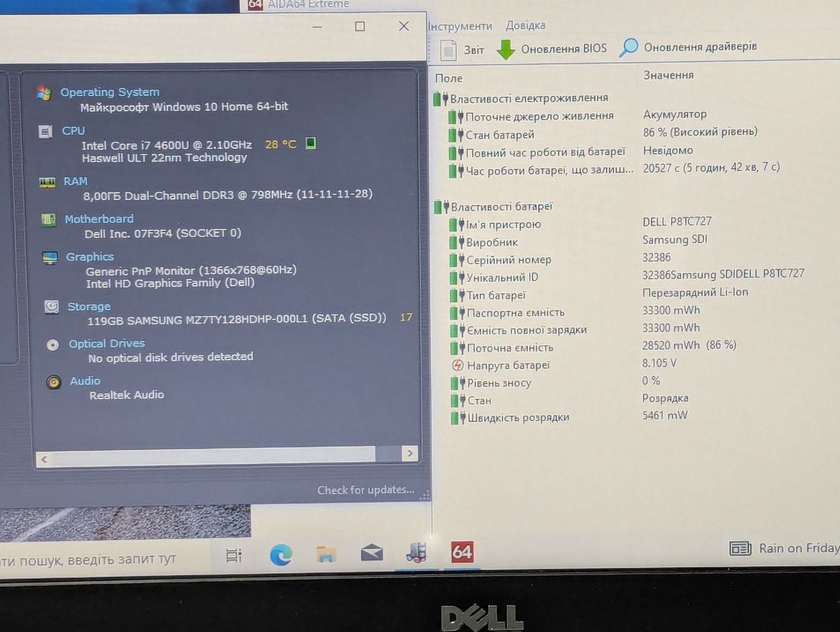Open Task View from the taskbar
The width and height of the screenshot is (840, 632).
(234, 556)
